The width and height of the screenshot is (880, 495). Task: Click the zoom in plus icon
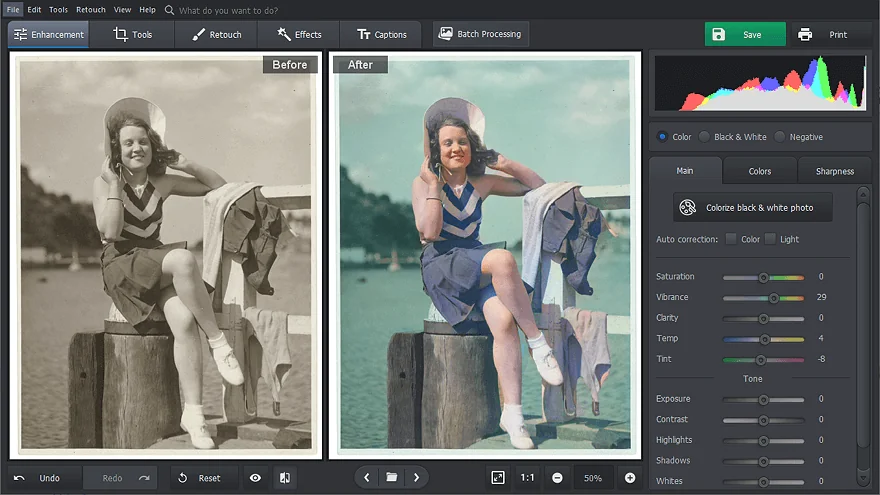click(630, 478)
